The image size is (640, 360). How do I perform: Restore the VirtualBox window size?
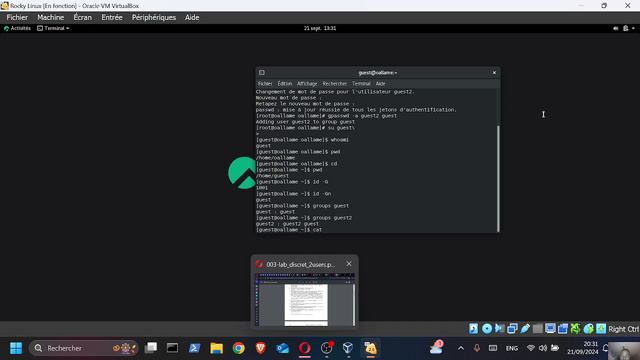pos(604,6)
